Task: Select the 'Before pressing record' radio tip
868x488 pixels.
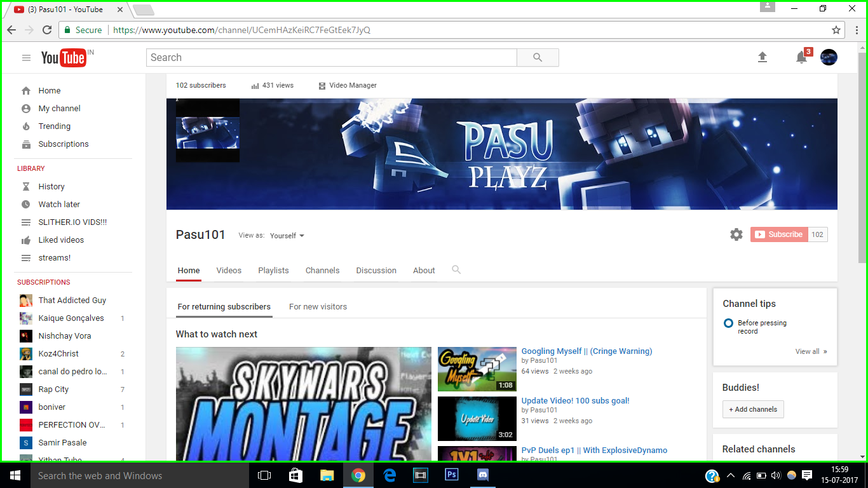Action: click(x=728, y=323)
